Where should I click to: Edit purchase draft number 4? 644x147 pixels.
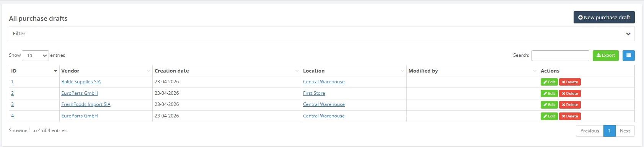pos(549,116)
